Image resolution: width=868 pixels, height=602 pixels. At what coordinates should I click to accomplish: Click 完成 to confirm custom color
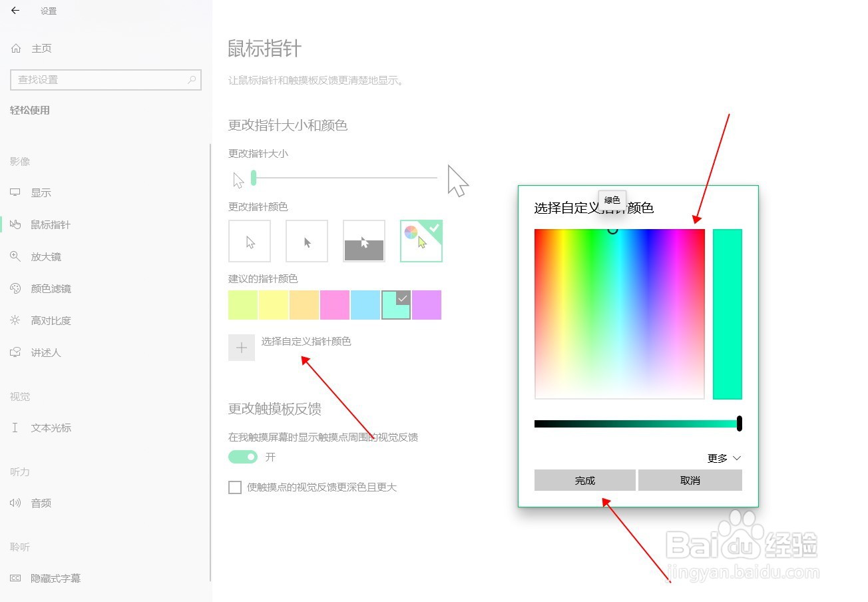(x=585, y=480)
